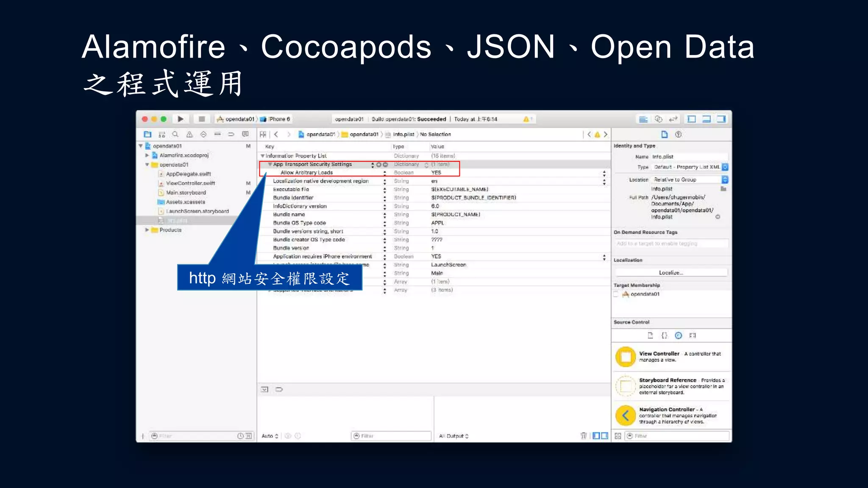Open the Project navigator folder icon
The width and height of the screenshot is (868, 488).
147,134
